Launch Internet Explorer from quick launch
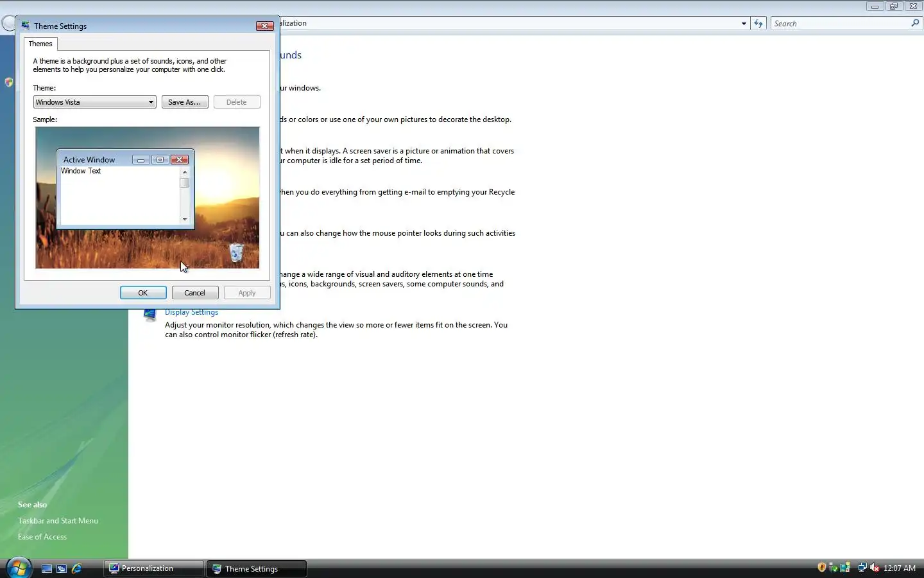Screen dimensions: 924x578 76,568
